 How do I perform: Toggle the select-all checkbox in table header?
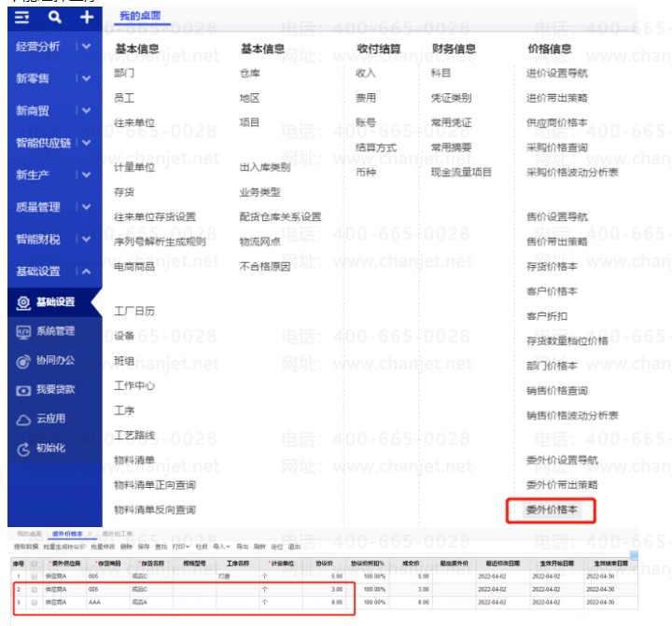point(35,563)
